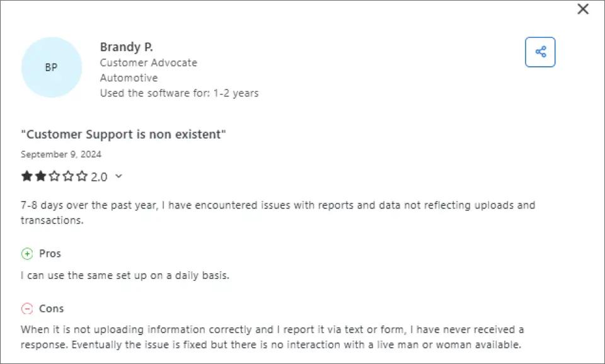Click the green plus icon beside Pros
The image size is (605, 364).
[27, 254]
